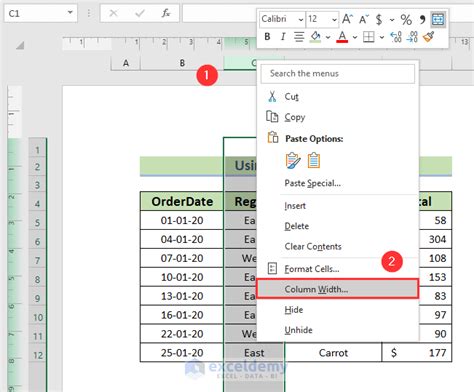The image size is (474, 392).
Task: Click cell with date 25-01-20
Action: (182, 353)
